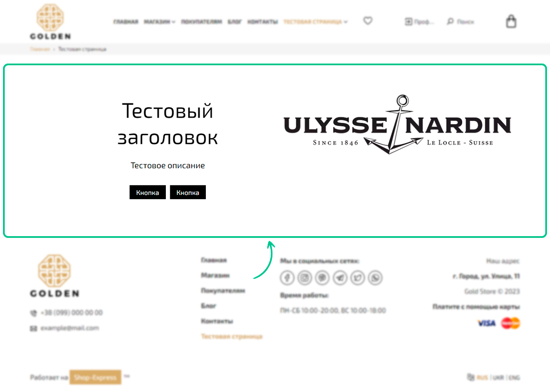Expand the ТЕСТОВАЯ СТРАНИЦА menu chevron
Screen dimensions: 550x392
click(x=345, y=22)
